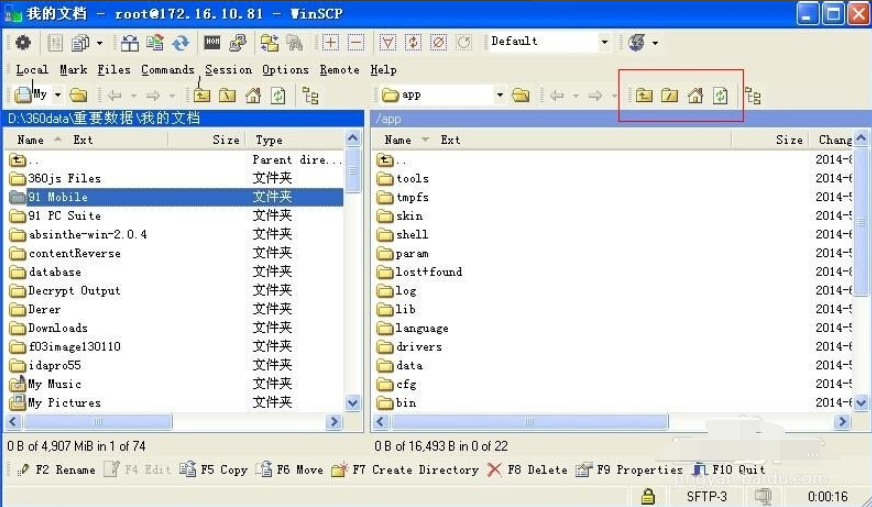
Task: Open the Commands menu
Action: point(167,70)
